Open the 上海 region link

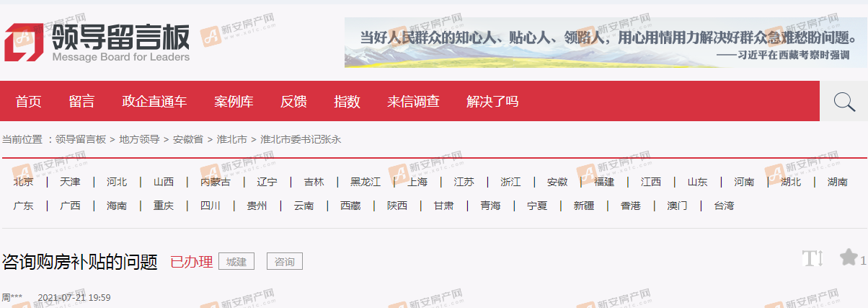[x=417, y=182]
